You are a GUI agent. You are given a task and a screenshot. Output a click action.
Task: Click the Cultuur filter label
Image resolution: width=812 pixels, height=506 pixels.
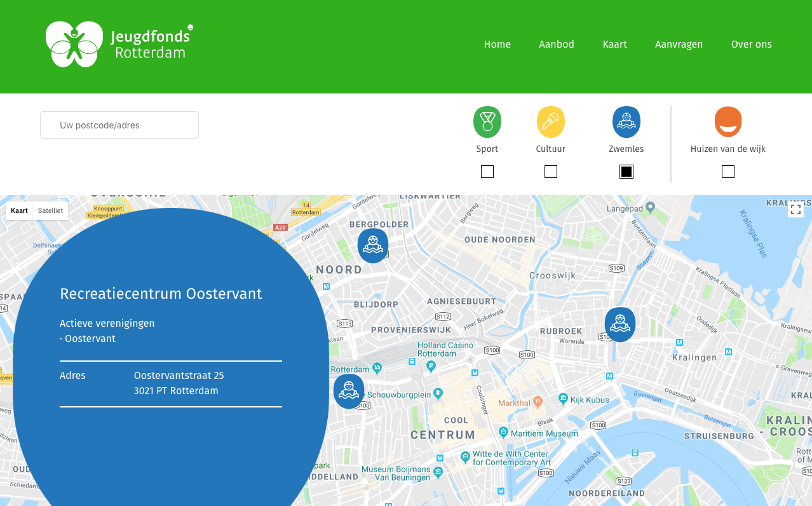tap(551, 149)
